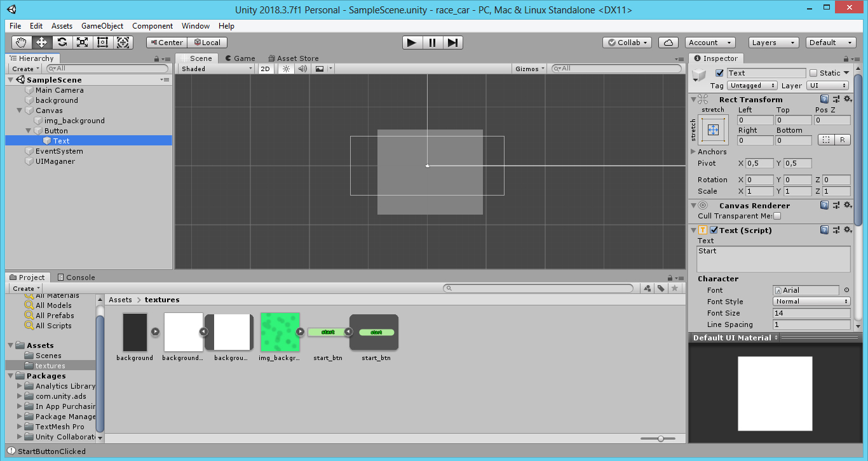
Task: Open the GameObject menu
Action: [x=102, y=26]
